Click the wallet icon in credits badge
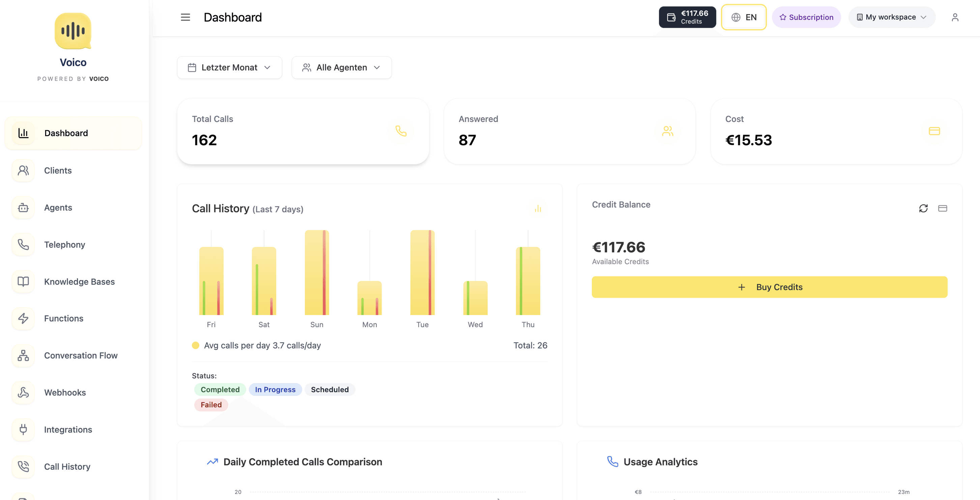This screenshot has height=500, width=980. [x=671, y=17]
